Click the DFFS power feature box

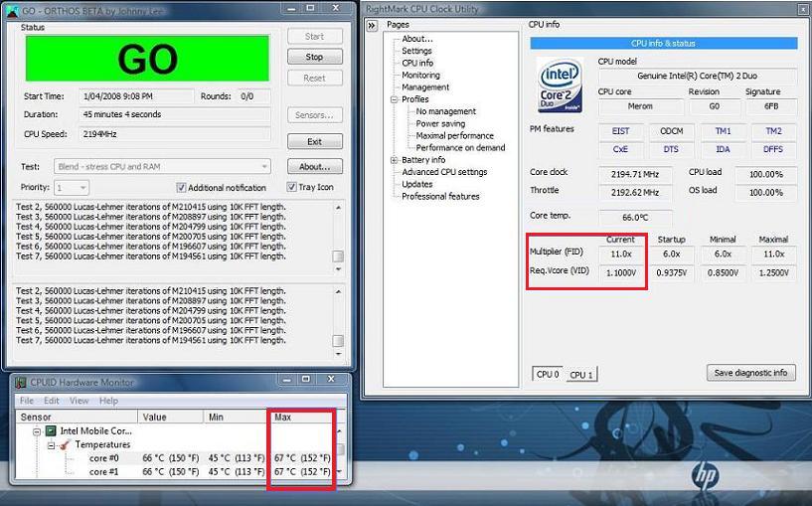[x=773, y=150]
